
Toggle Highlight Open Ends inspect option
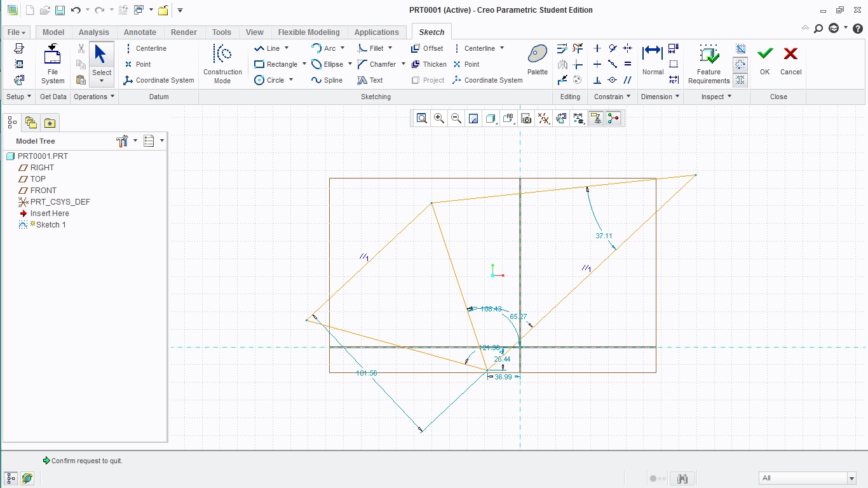(740, 64)
